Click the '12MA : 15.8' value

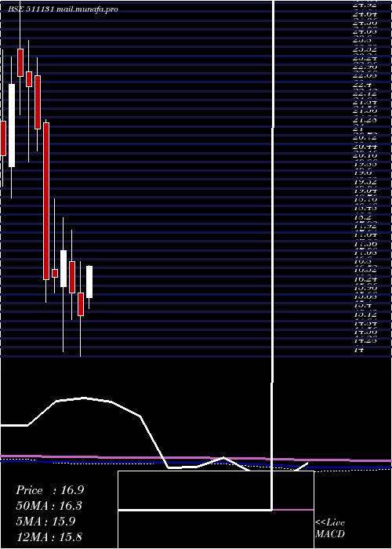pyautogui.click(x=49, y=536)
